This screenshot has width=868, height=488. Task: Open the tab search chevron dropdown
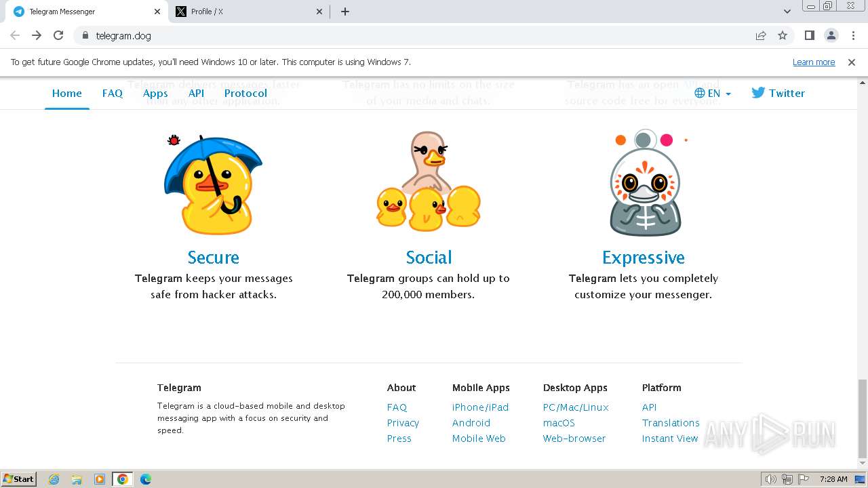(x=787, y=12)
